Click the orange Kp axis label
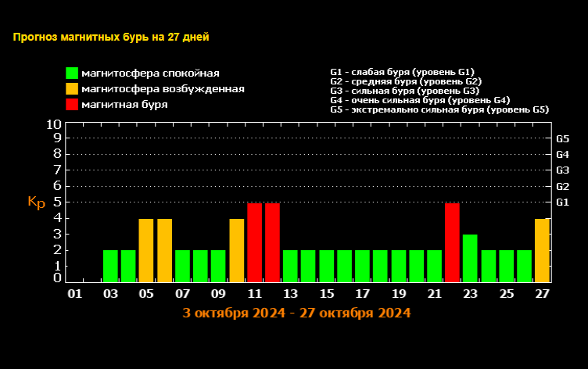 tap(36, 202)
